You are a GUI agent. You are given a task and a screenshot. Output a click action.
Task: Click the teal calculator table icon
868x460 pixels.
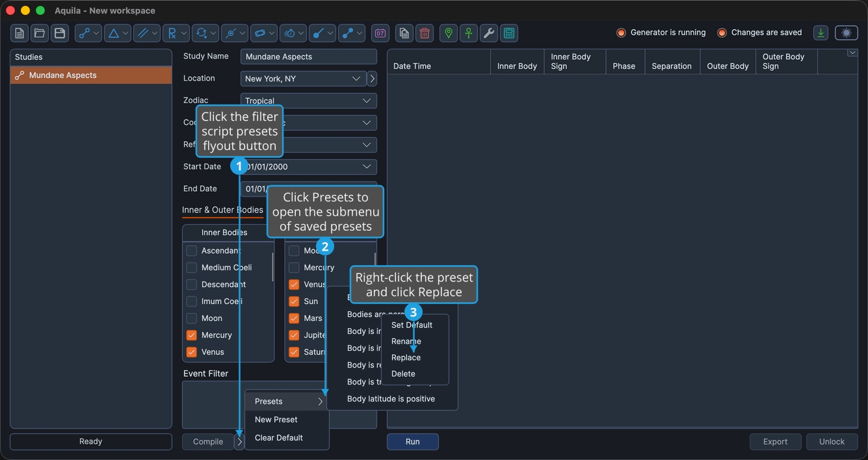pyautogui.click(x=509, y=33)
